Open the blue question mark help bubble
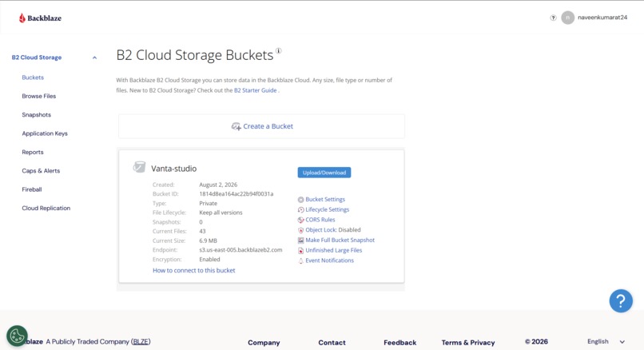The image size is (644, 350). 621,301
